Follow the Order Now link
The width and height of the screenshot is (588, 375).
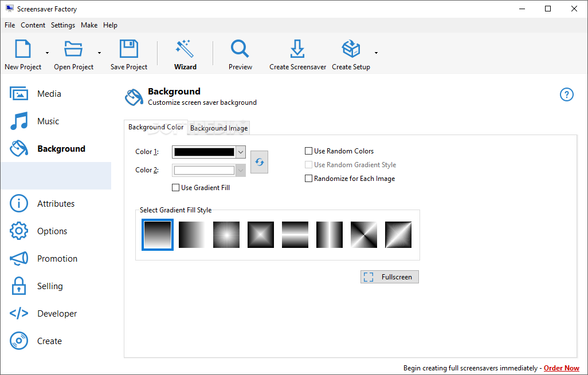pyautogui.click(x=562, y=368)
